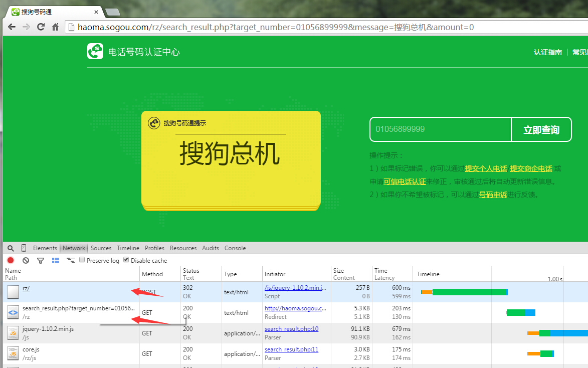
Task: Switch to the Console panel tab
Action: click(x=235, y=248)
